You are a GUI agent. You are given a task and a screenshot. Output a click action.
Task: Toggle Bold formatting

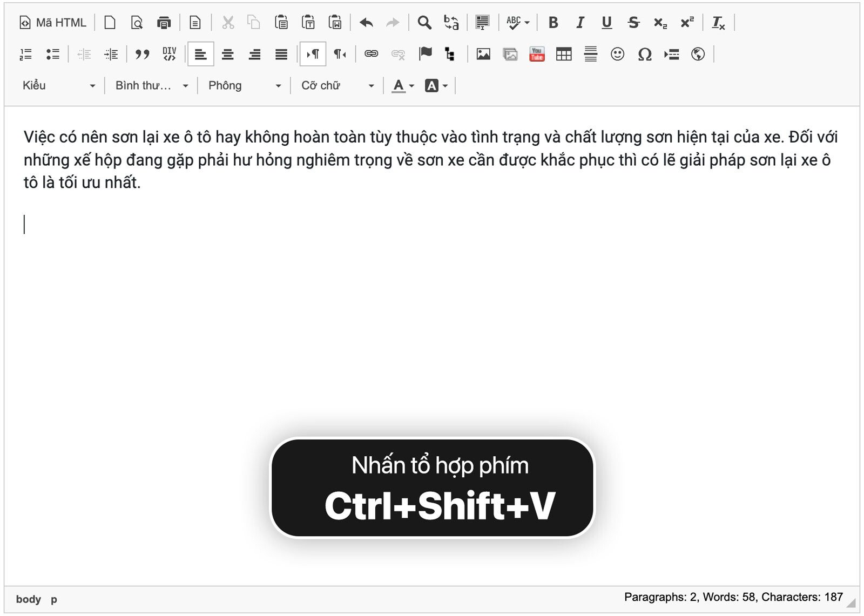click(553, 23)
